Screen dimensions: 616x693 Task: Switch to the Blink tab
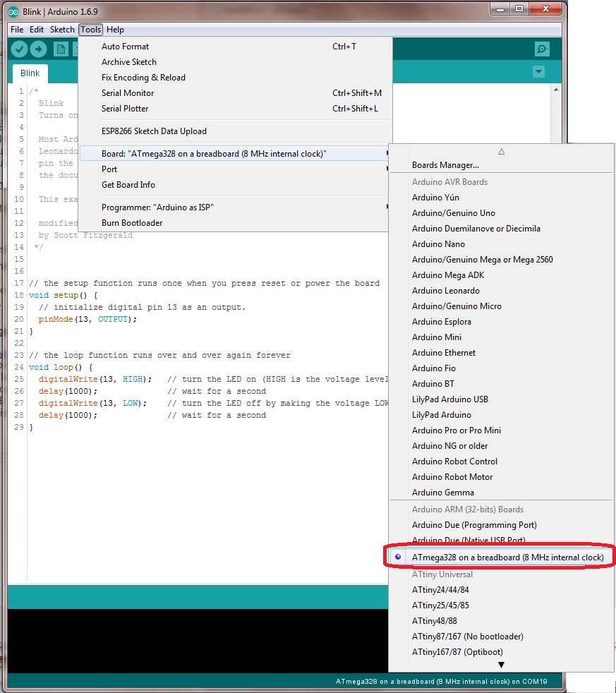30,73
